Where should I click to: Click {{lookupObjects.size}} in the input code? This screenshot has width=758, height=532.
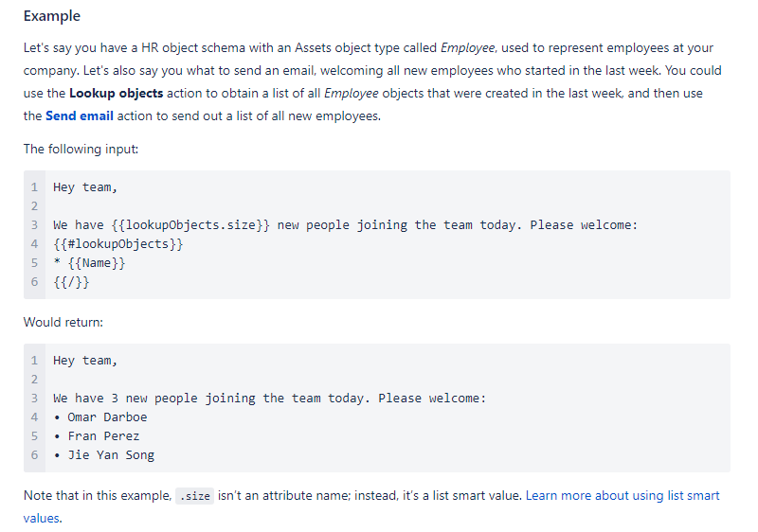tap(190, 225)
